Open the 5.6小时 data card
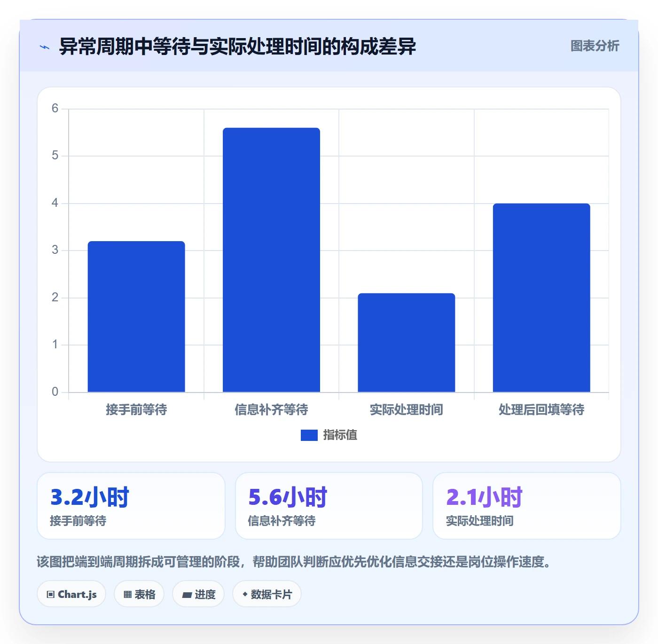The height and width of the screenshot is (644, 658). [x=329, y=506]
